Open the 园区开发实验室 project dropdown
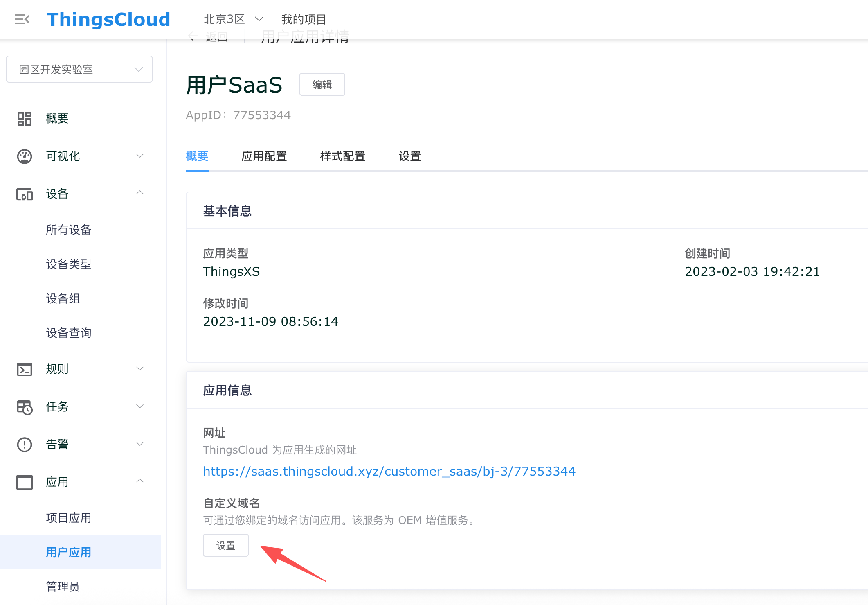 click(79, 70)
